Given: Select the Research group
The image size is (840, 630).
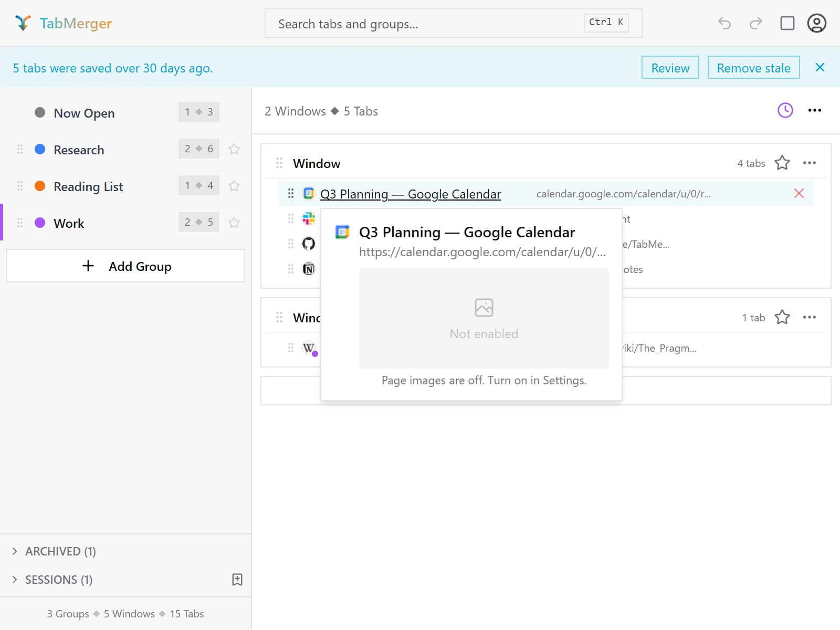Looking at the screenshot, I should tap(126, 150).
